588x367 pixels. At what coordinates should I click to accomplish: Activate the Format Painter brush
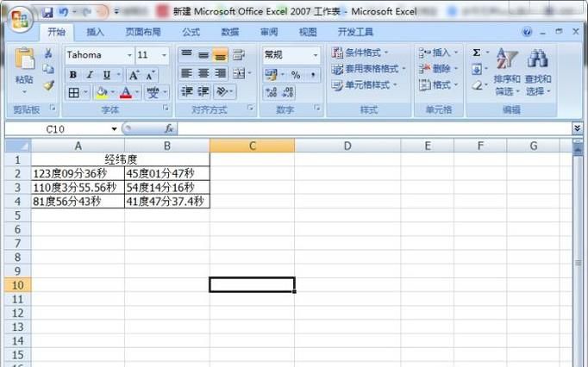(48, 85)
